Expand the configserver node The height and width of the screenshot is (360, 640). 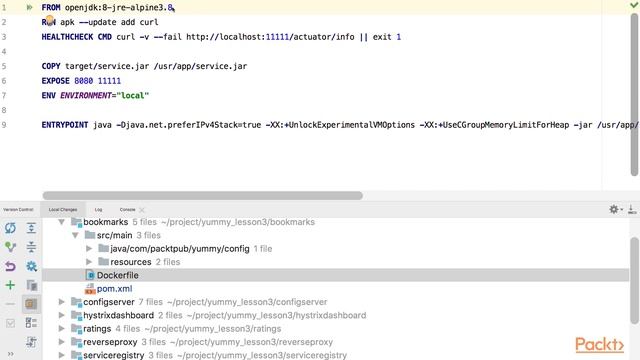(62, 302)
